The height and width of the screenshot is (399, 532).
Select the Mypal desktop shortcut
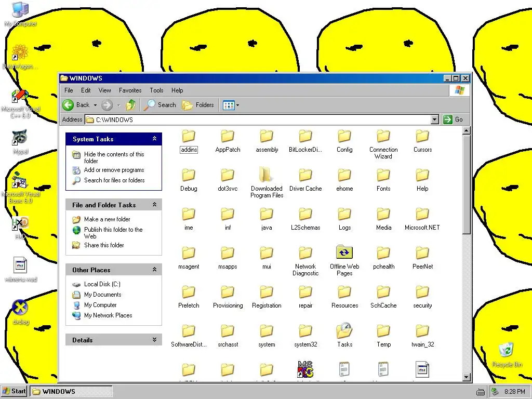coord(20,142)
